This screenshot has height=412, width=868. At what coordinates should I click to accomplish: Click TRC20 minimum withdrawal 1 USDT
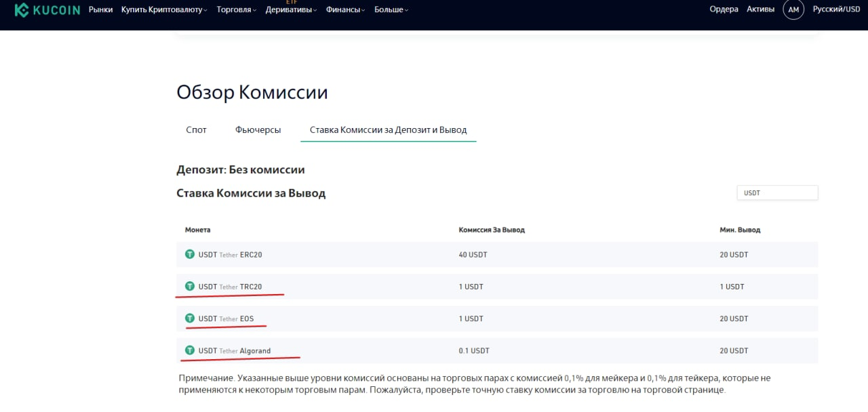732,287
